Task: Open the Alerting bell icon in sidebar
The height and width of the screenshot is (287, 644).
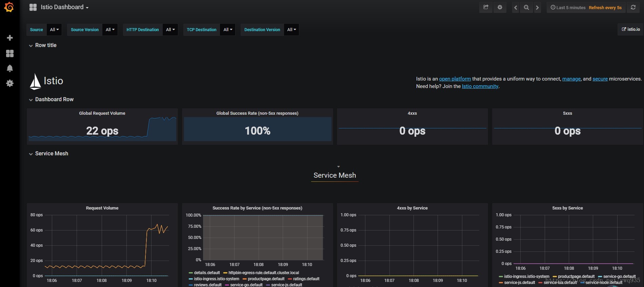Action: [x=10, y=68]
